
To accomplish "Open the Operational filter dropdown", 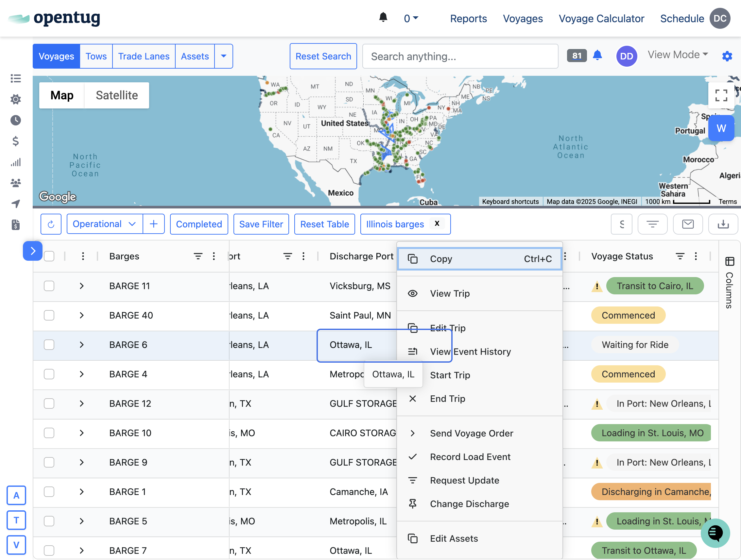I will point(104,224).
